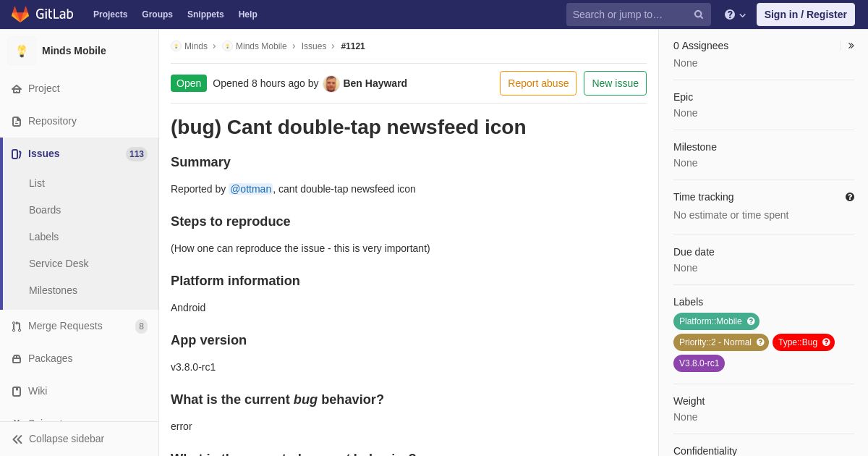Click the Priority::2 label help icon
868x456 pixels.
[x=760, y=342]
